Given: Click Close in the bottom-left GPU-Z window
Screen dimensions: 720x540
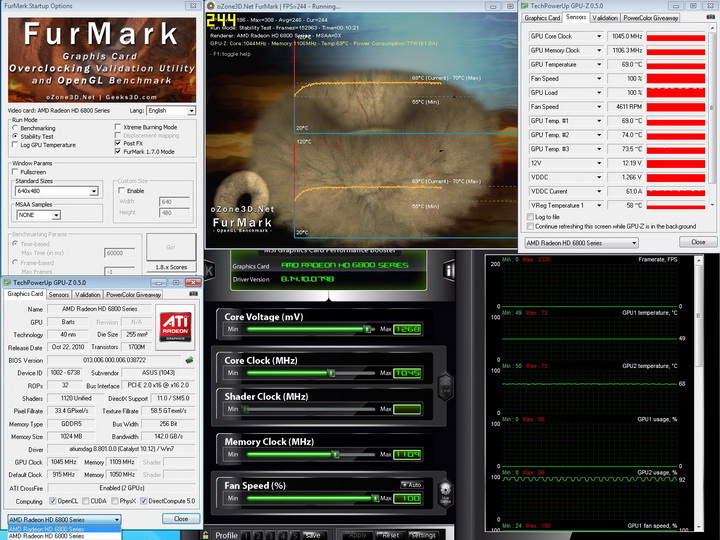Looking at the screenshot, I should tap(181, 518).
